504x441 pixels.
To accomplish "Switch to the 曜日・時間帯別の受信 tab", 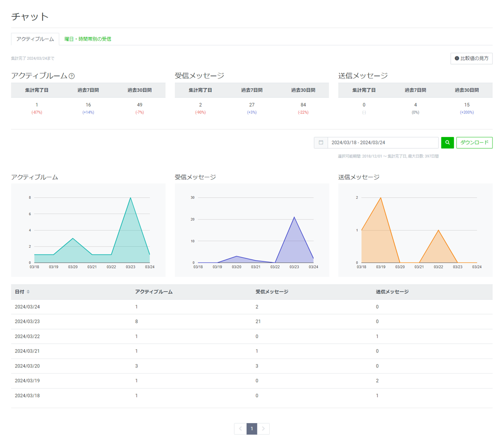I will 88,39.
